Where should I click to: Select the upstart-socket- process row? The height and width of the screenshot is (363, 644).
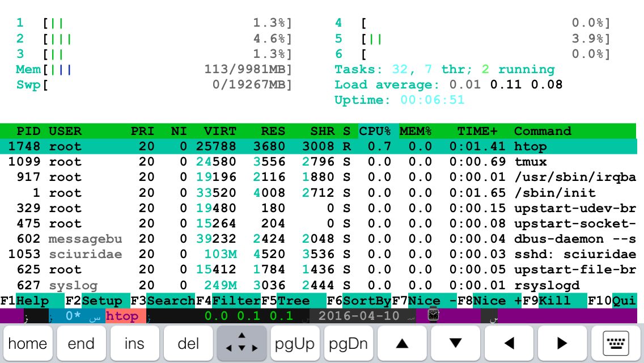pos(318,223)
